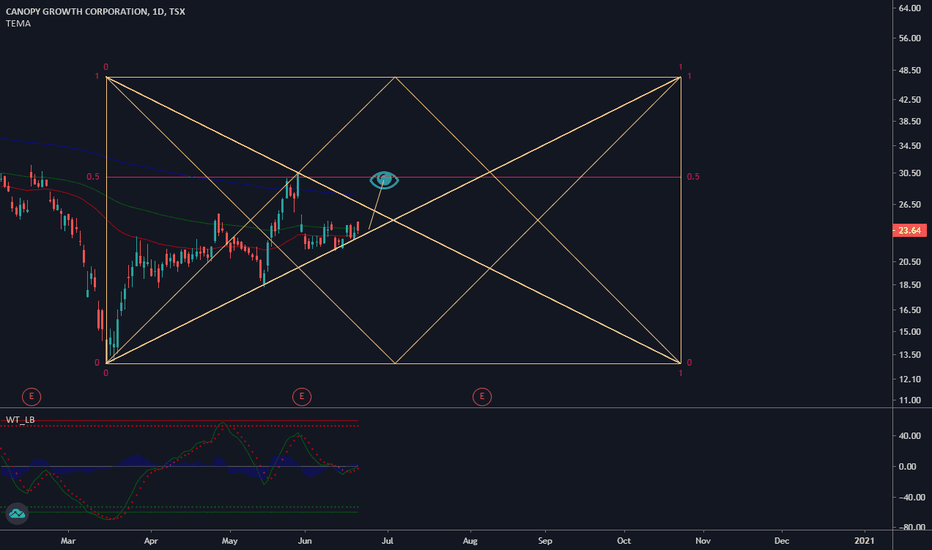Click the Jul date axis label
Image resolution: width=932 pixels, height=550 pixels.
[x=388, y=540]
